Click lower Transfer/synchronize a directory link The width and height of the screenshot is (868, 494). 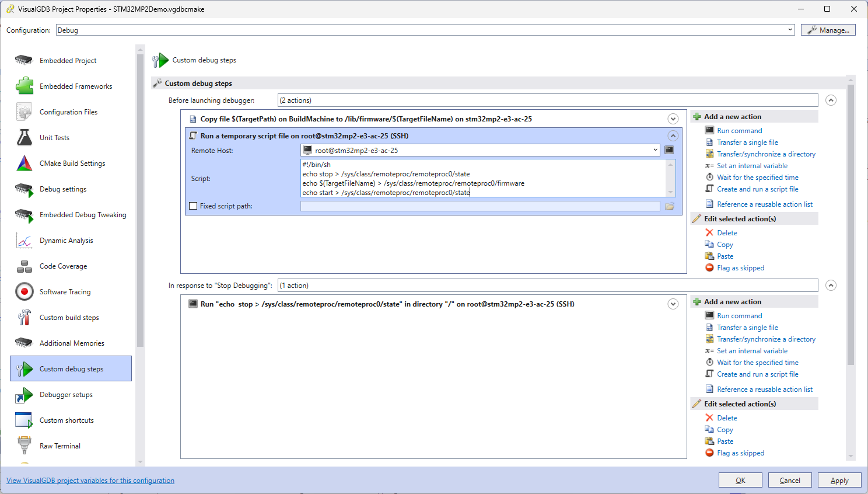[x=766, y=339]
